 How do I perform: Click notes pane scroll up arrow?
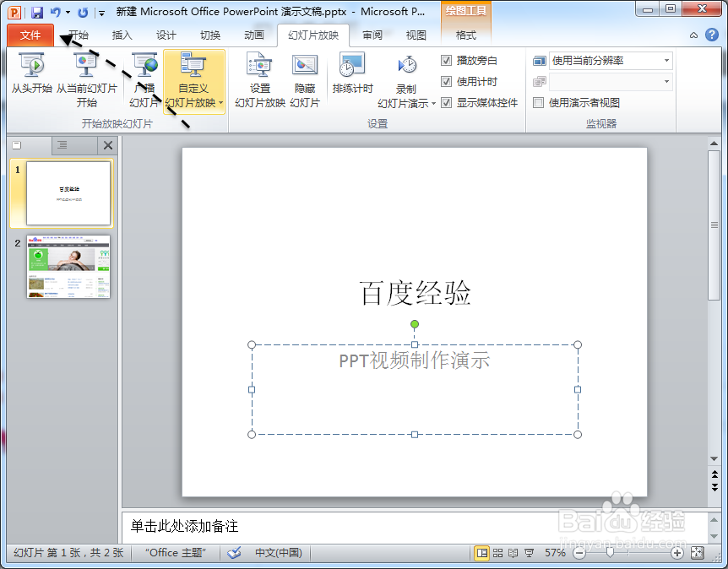click(714, 519)
